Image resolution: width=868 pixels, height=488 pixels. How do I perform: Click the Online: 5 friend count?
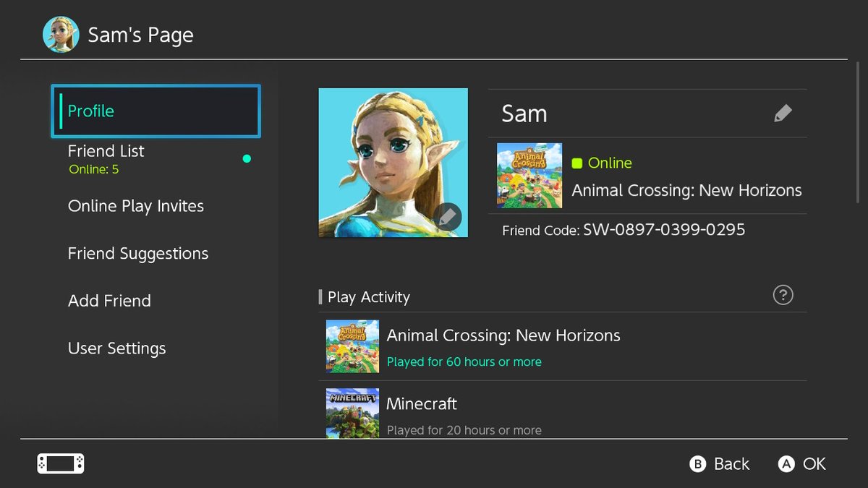(x=94, y=170)
